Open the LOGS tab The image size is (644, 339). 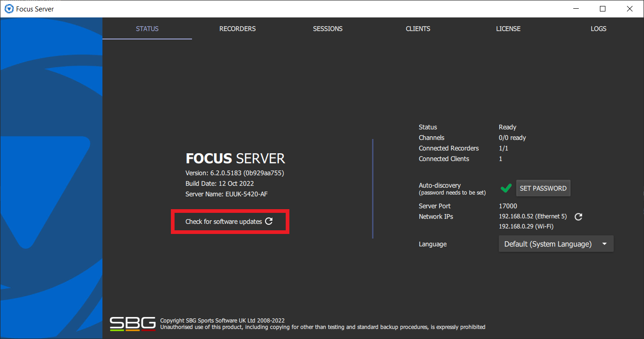point(599,28)
